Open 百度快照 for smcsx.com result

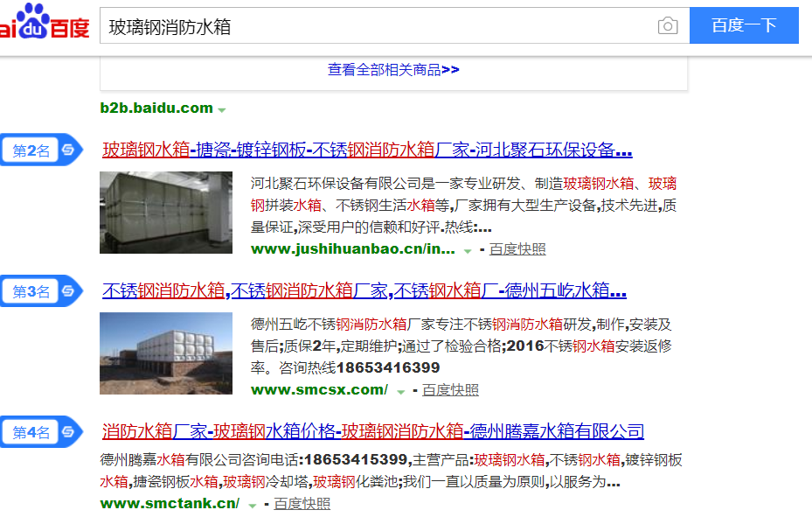tap(450, 390)
